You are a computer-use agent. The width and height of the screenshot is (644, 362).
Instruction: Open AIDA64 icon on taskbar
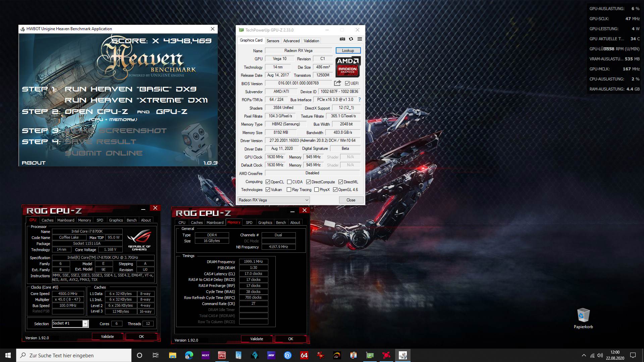coord(304,355)
